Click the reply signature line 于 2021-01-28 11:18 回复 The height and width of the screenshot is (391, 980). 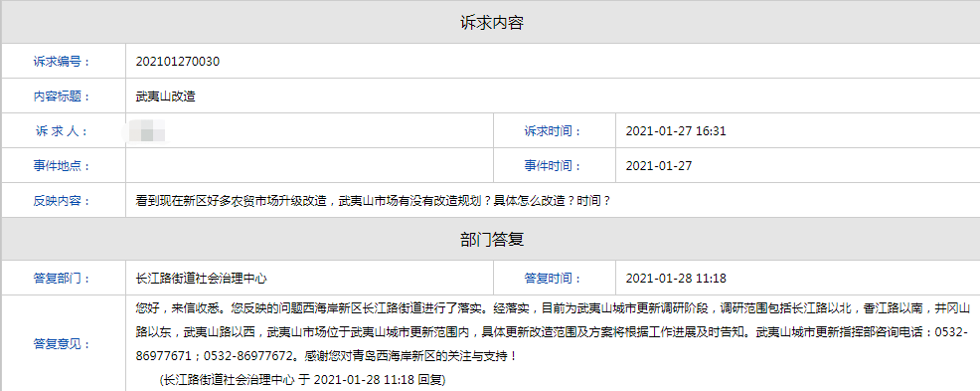(x=302, y=380)
